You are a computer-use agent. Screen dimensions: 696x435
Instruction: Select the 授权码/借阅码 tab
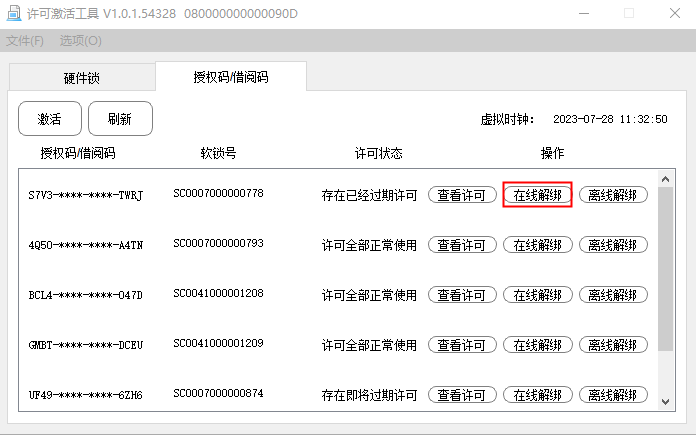(231, 77)
